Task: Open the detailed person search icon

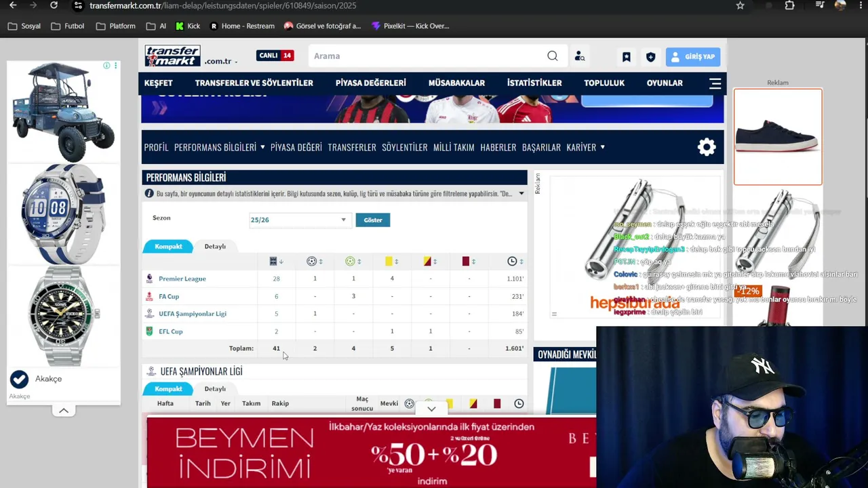Action: (x=580, y=56)
